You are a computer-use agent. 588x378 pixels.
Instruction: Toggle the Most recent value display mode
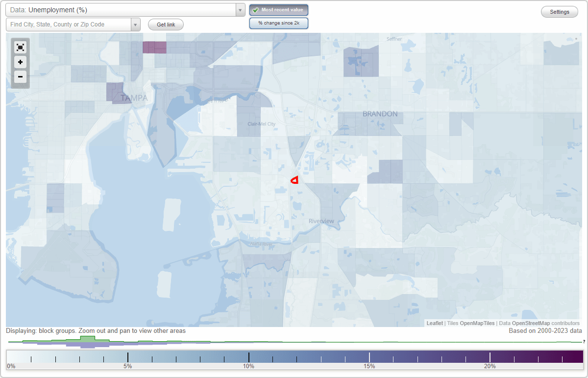pyautogui.click(x=278, y=9)
